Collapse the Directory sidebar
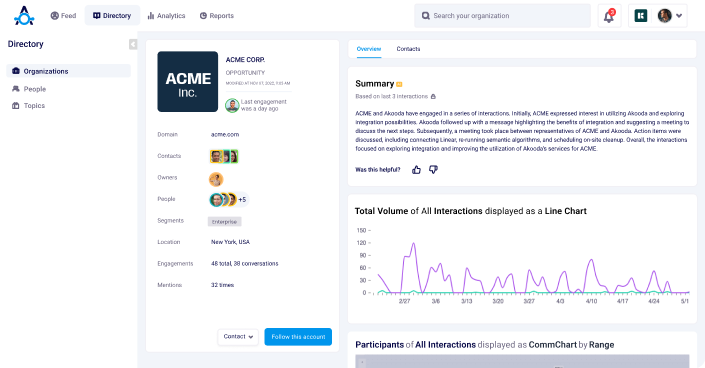Screen dimensions: 705x368 tap(133, 44)
